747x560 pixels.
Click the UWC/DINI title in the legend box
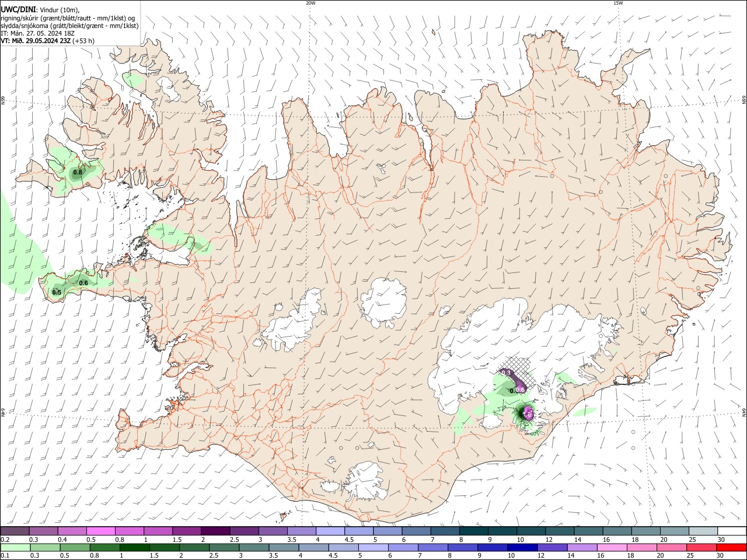pos(18,9)
